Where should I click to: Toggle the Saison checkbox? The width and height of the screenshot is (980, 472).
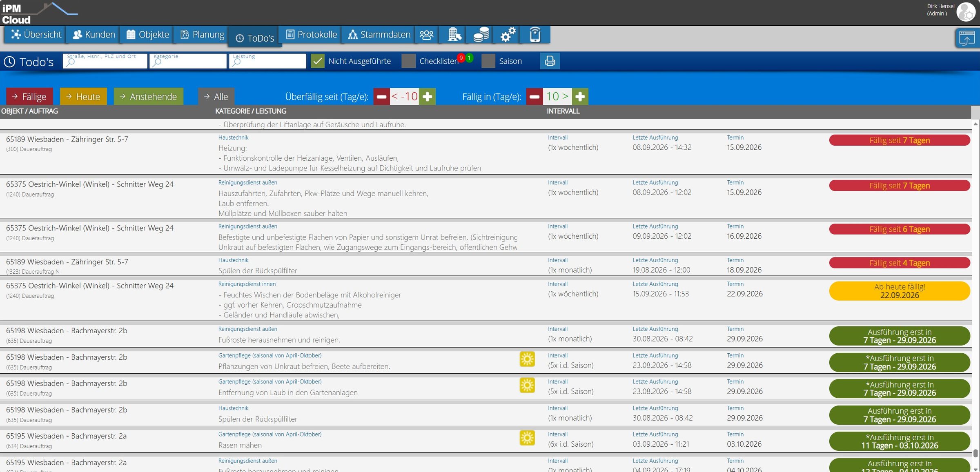(488, 61)
